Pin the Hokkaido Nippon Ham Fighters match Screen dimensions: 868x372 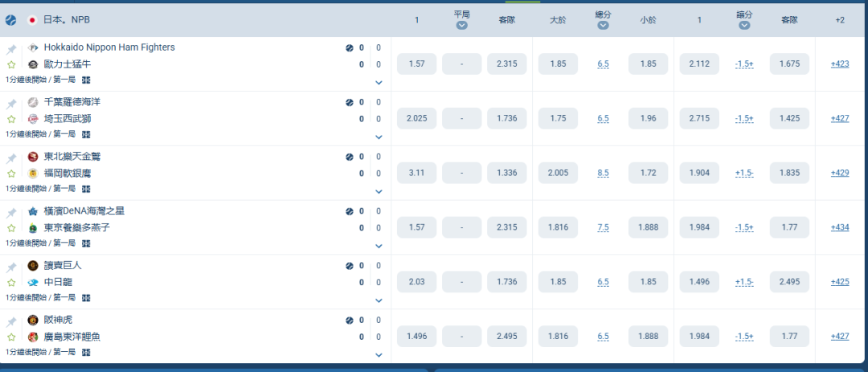11,51
